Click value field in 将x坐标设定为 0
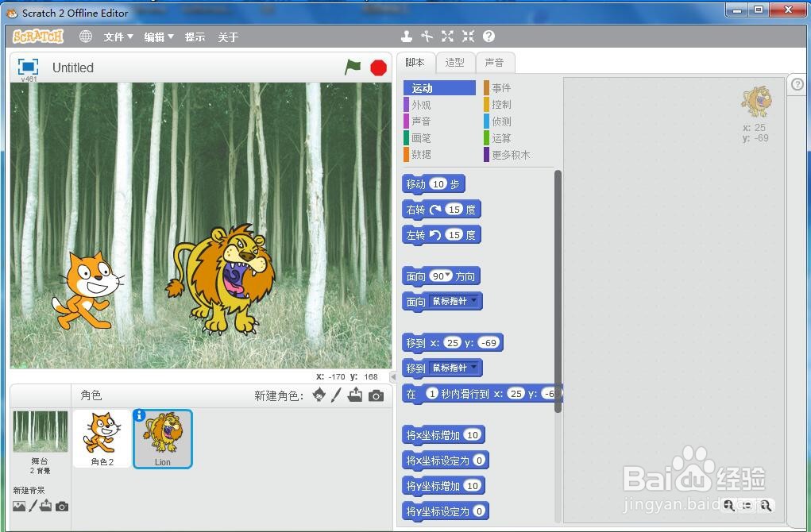 click(x=479, y=460)
